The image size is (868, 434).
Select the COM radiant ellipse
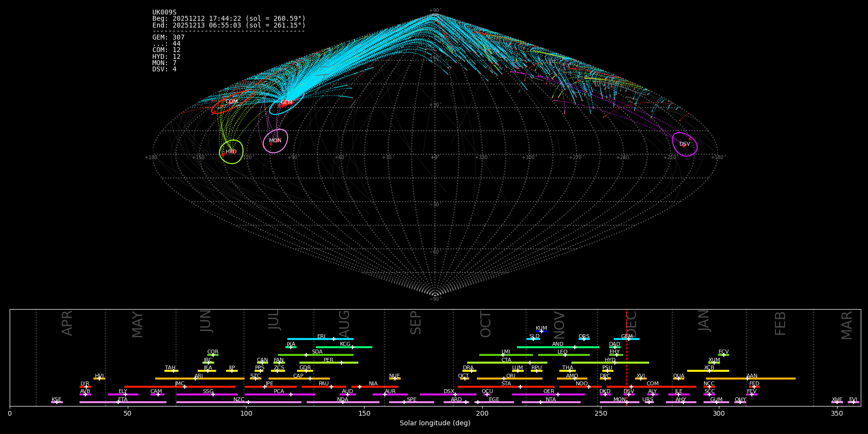tap(232, 102)
